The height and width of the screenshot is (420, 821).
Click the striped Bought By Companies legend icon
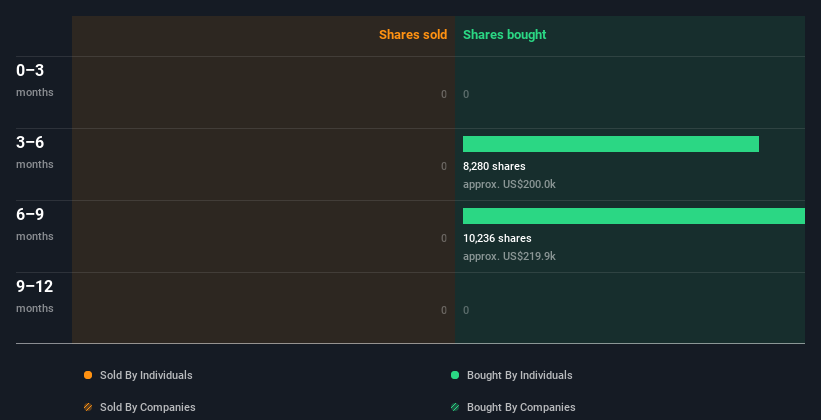point(455,407)
